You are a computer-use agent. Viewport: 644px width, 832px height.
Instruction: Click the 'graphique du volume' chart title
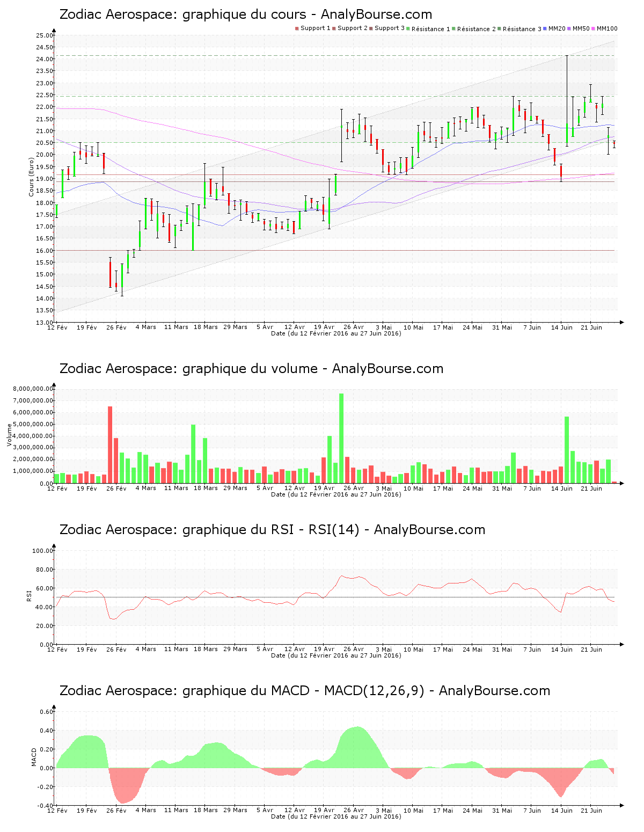coord(251,369)
